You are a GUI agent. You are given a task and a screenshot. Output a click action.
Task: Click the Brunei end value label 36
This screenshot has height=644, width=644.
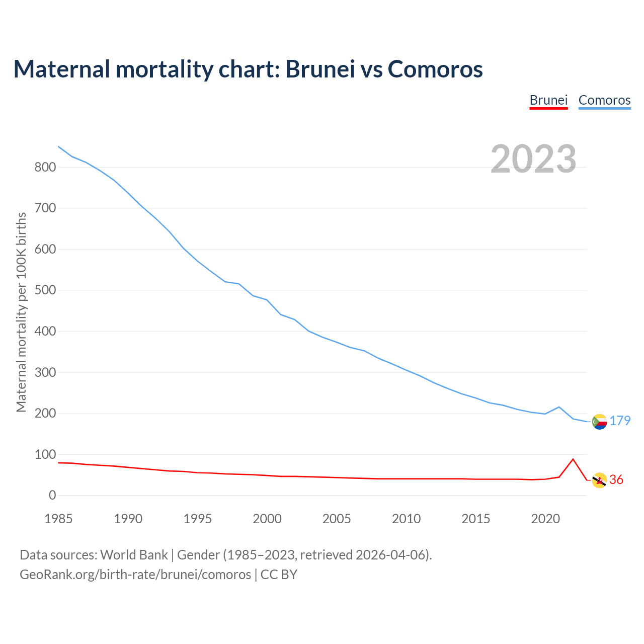616,479
